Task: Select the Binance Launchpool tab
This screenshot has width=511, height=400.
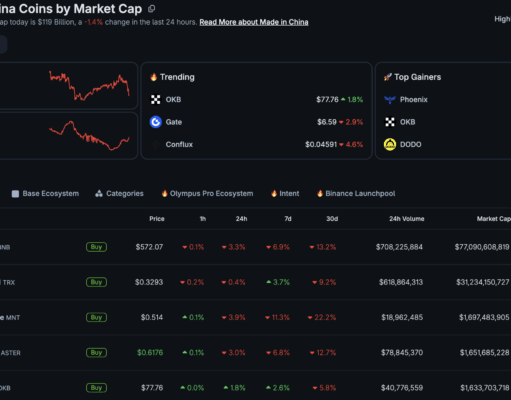Action: click(356, 193)
